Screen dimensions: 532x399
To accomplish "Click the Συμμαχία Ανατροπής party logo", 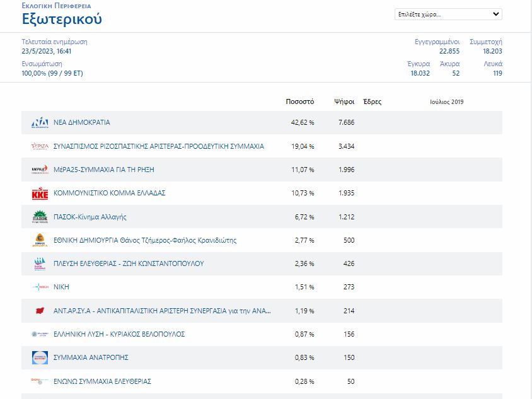I will (40, 357).
